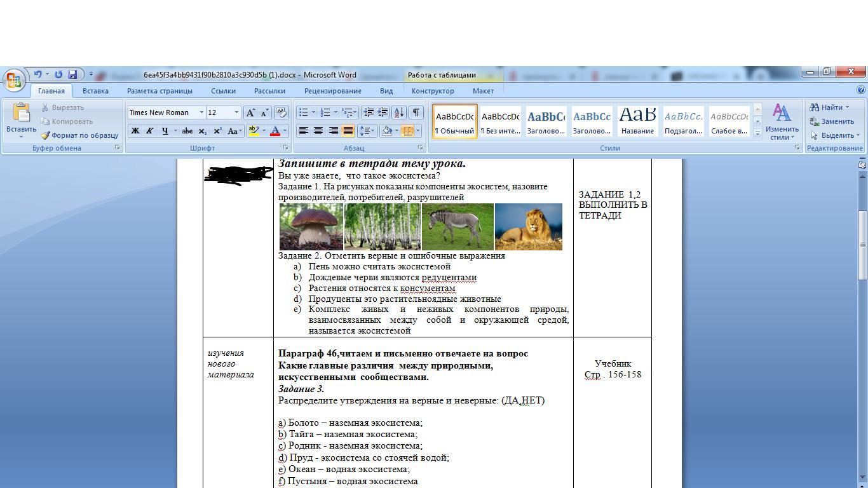This screenshot has height=488, width=868.
Task: Open the Styles (Стили) pane launcher
Action: coord(797,148)
